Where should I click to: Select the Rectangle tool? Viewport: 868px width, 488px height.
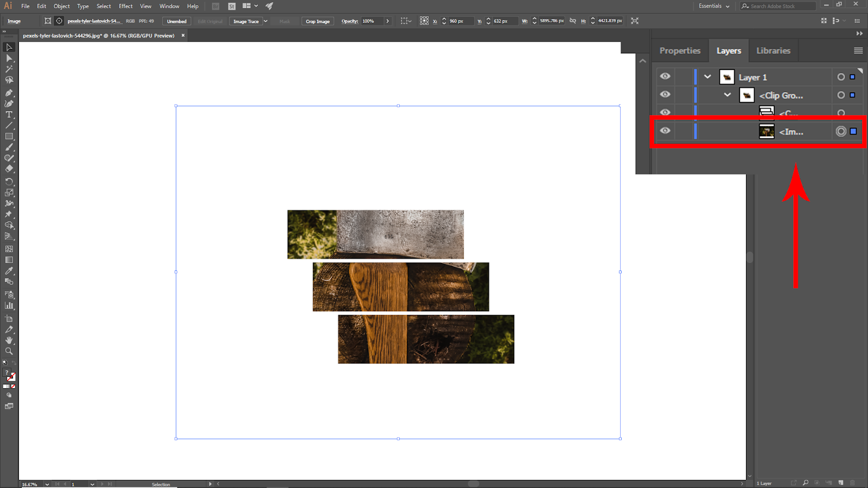(9, 136)
